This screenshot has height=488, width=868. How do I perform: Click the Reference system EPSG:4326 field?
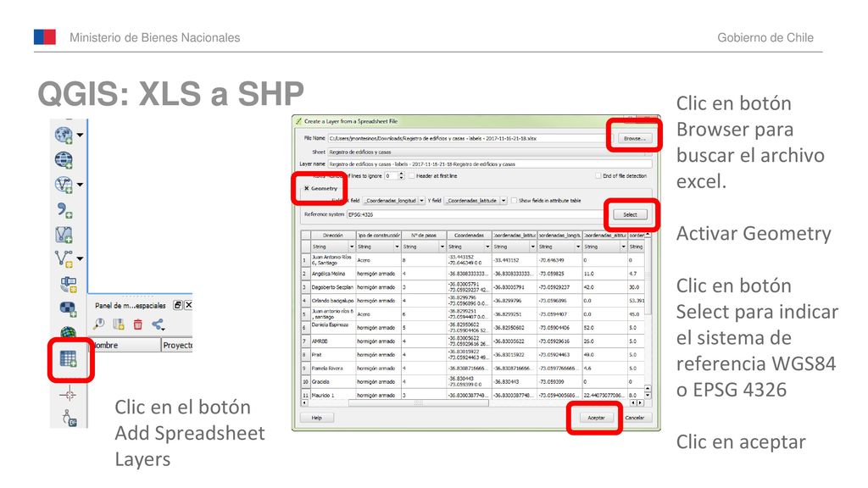tap(476, 214)
